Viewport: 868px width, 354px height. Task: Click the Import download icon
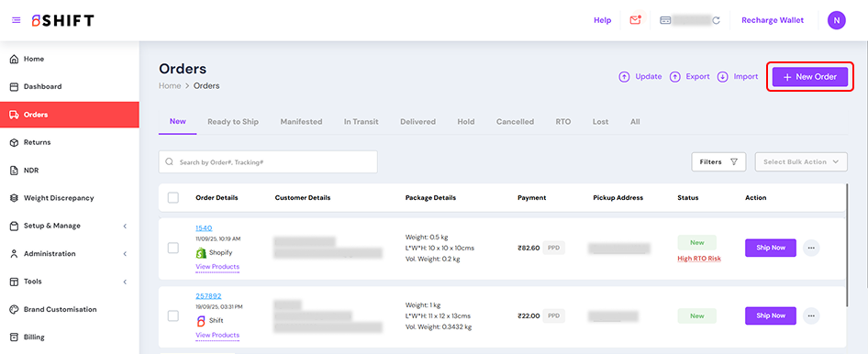tap(722, 77)
